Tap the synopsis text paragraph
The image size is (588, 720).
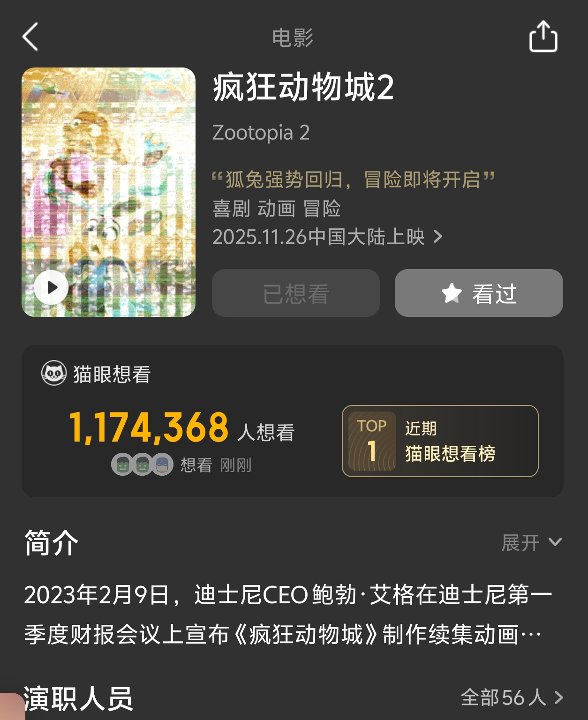(288, 615)
